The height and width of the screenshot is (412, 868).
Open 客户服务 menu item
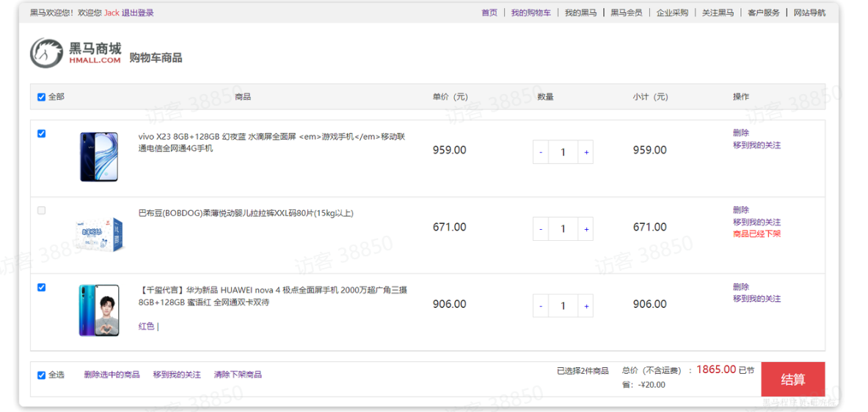[764, 12]
